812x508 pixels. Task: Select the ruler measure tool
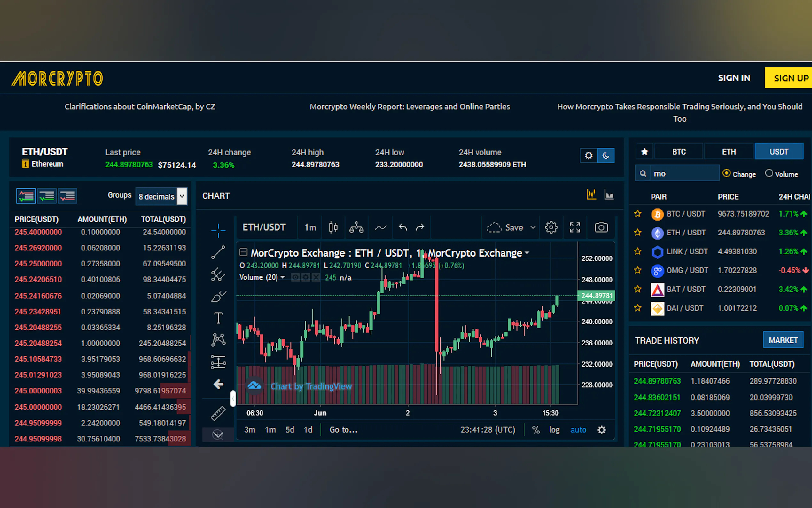[218, 413]
